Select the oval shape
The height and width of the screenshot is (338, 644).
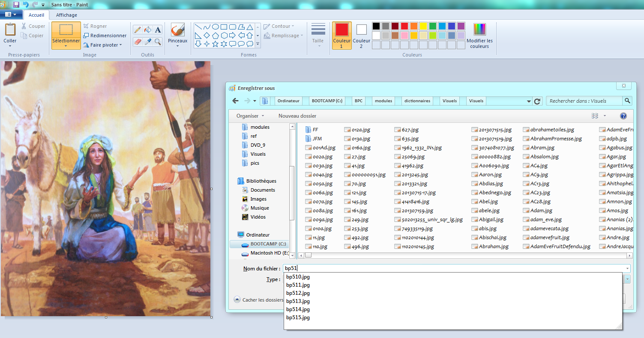[215, 27]
